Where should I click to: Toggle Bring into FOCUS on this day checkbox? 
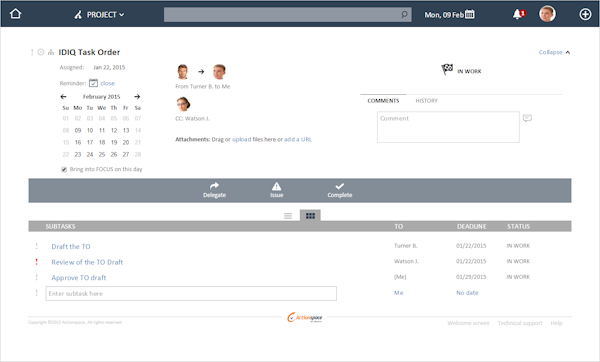(64, 169)
